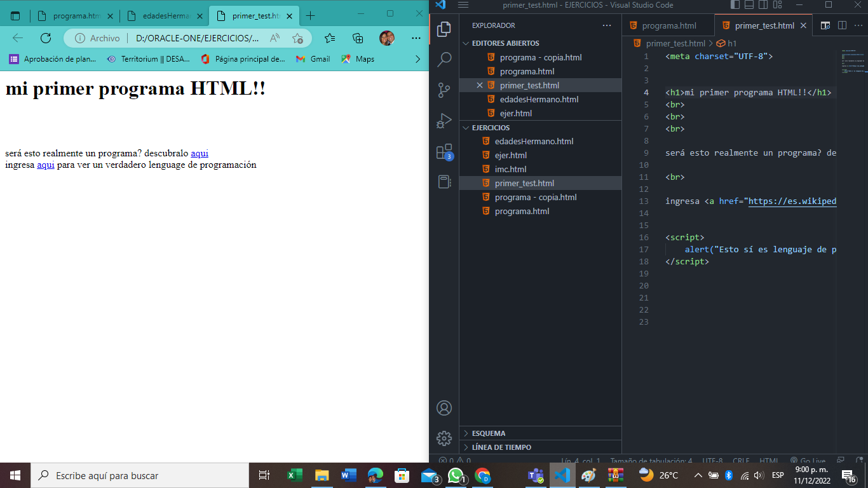Open Task View on taskbar

264,475
